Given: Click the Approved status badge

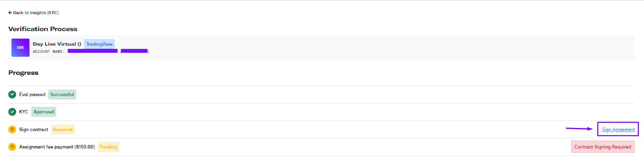Looking at the screenshot, I should coord(43,112).
